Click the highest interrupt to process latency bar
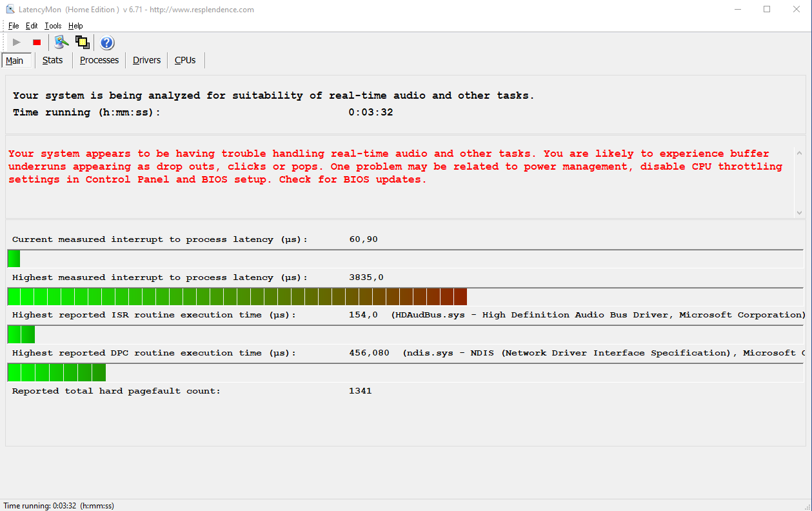Image resolution: width=812 pixels, height=511 pixels. [x=405, y=297]
